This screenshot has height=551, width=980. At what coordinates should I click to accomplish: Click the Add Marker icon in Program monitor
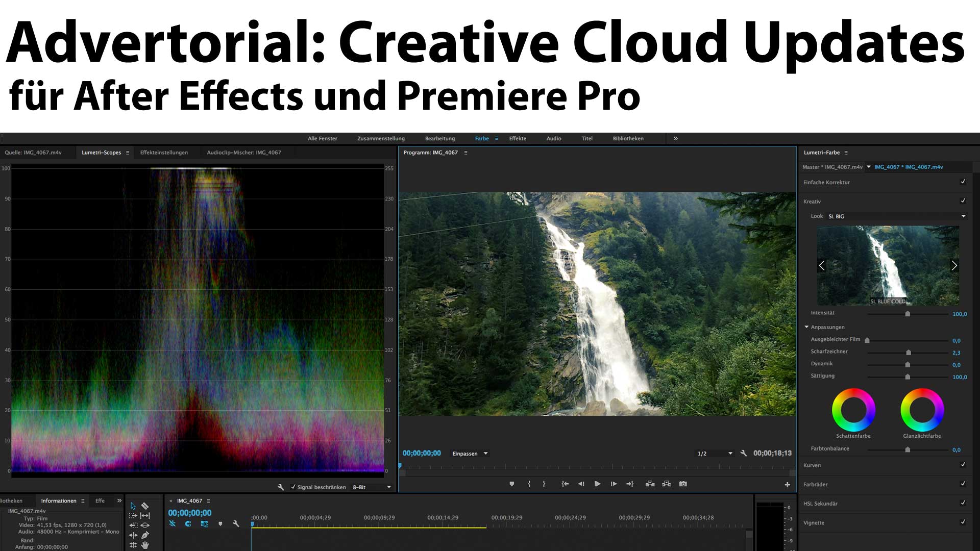coord(512,484)
